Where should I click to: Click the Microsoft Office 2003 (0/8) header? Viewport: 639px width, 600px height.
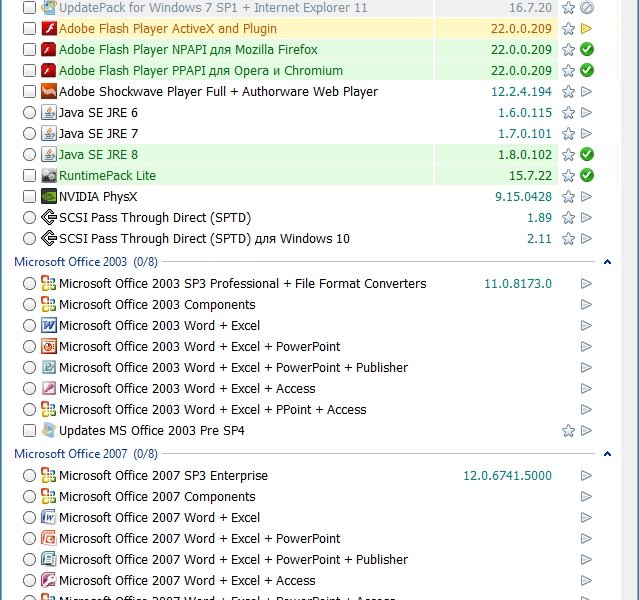point(86,262)
